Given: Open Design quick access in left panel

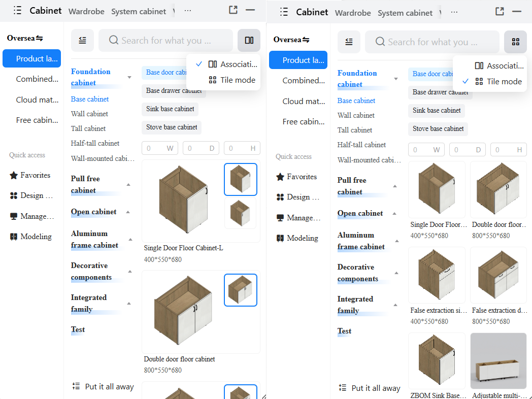Looking at the screenshot, I should click(x=31, y=196).
